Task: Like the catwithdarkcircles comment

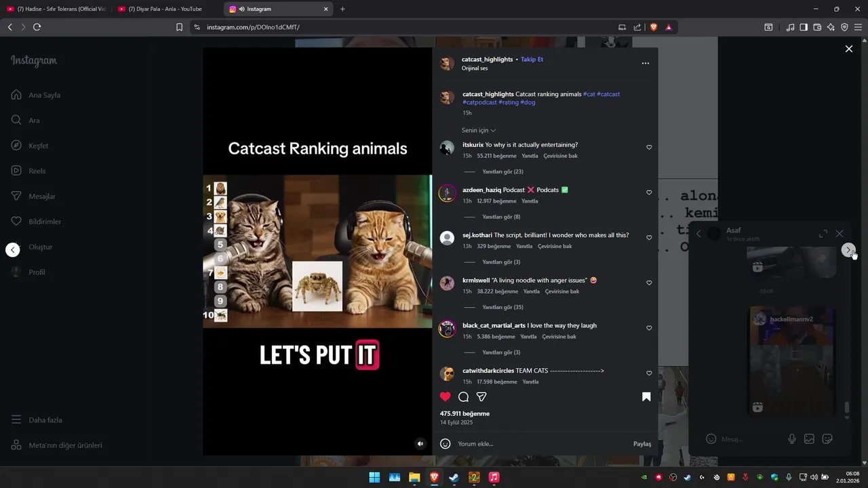Action: (x=649, y=373)
